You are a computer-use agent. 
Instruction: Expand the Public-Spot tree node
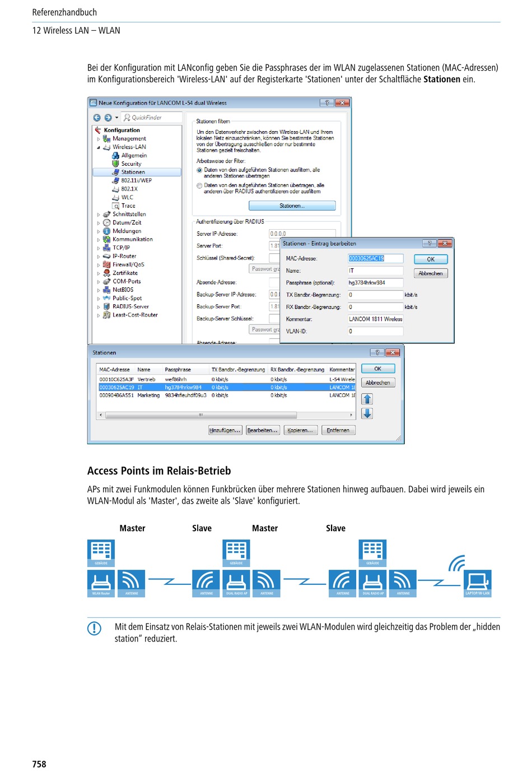(99, 299)
